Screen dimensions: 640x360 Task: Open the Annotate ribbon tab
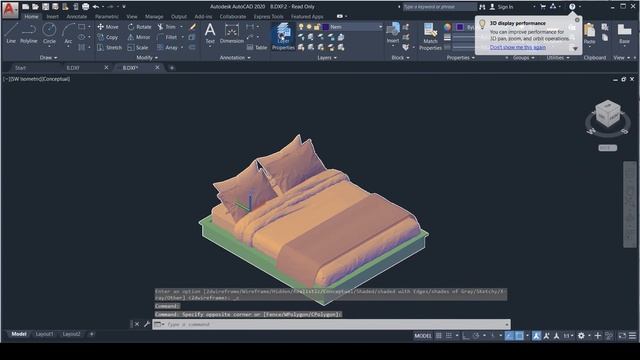pos(76,17)
